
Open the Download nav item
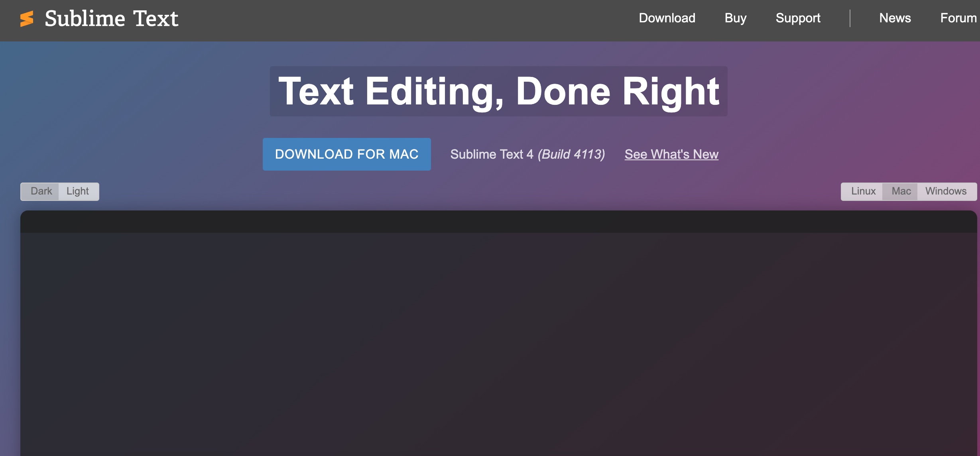click(x=667, y=18)
